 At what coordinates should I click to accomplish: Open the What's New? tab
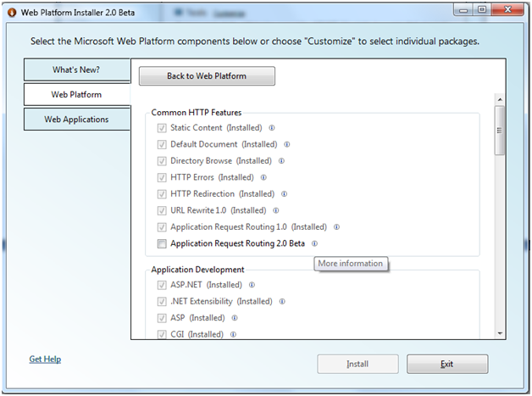77,70
